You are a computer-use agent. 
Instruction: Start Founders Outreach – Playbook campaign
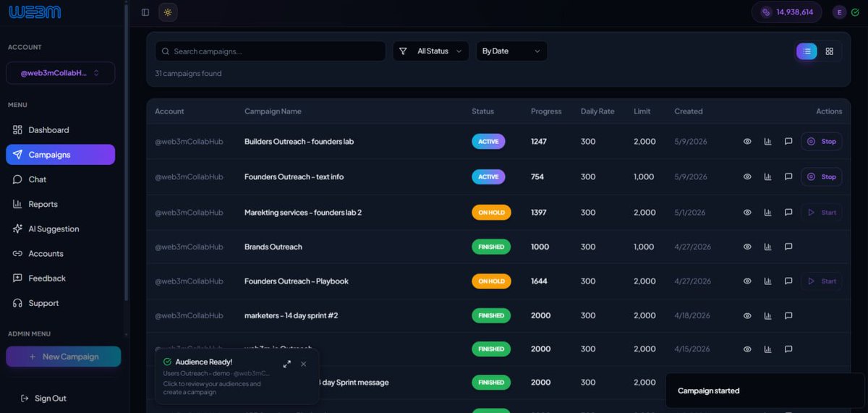[822, 281]
